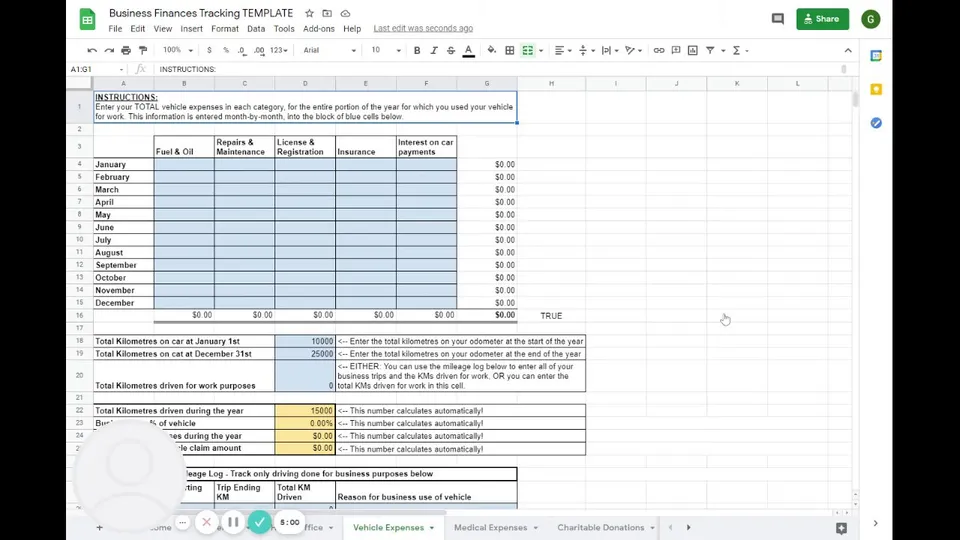Toggle italic text formatting
This screenshot has height=540, width=960.
(x=433, y=50)
